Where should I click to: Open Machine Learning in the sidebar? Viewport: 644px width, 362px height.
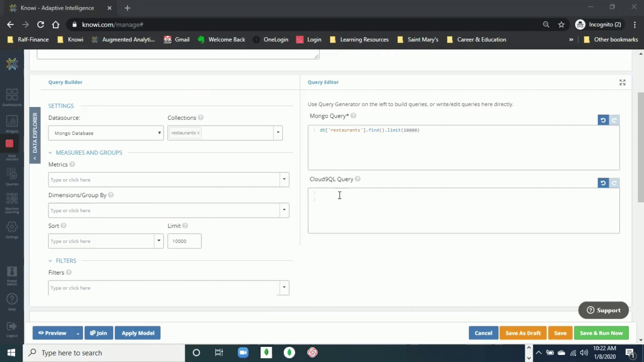[x=12, y=202]
